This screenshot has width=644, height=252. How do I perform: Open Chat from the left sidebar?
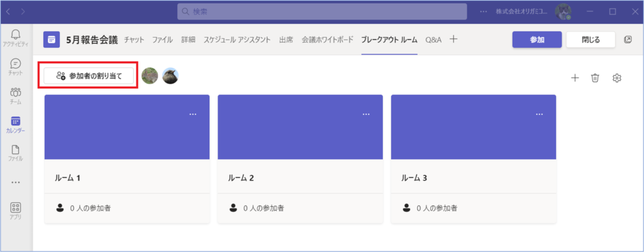click(x=16, y=67)
